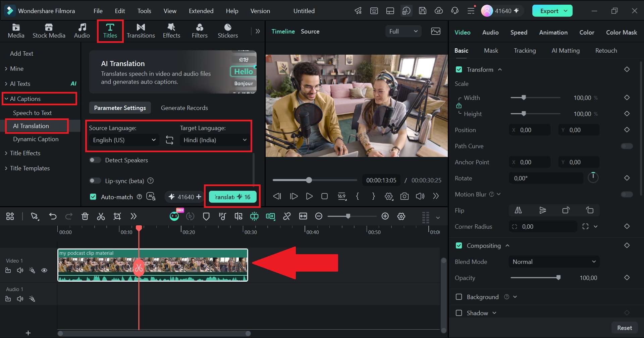Uncheck the Transform checkbox

click(x=459, y=69)
